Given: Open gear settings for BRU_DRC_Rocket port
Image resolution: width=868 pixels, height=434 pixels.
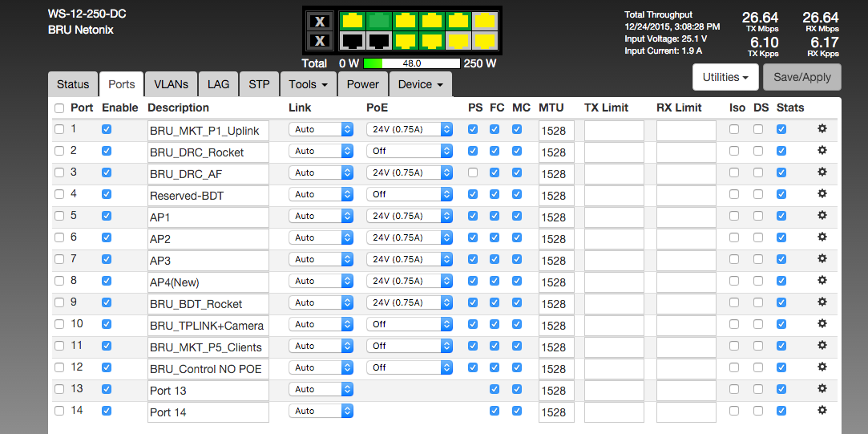Looking at the screenshot, I should coord(822,150).
